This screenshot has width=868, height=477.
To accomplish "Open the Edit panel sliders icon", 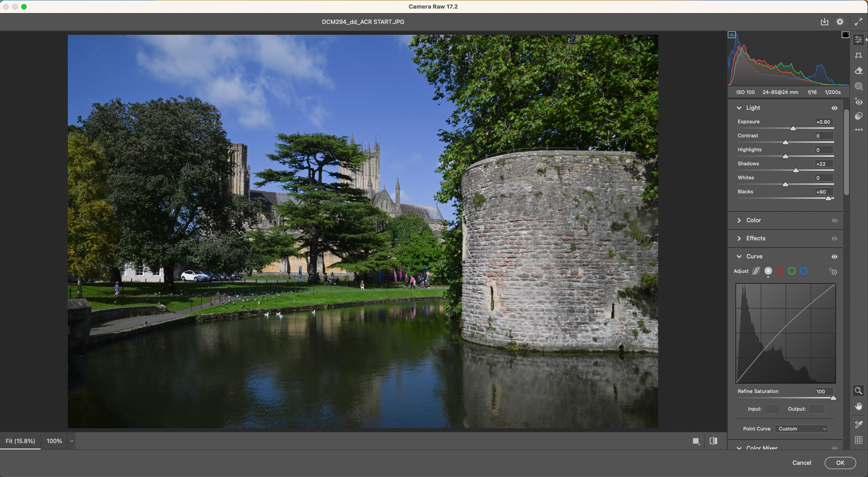I will [x=859, y=40].
